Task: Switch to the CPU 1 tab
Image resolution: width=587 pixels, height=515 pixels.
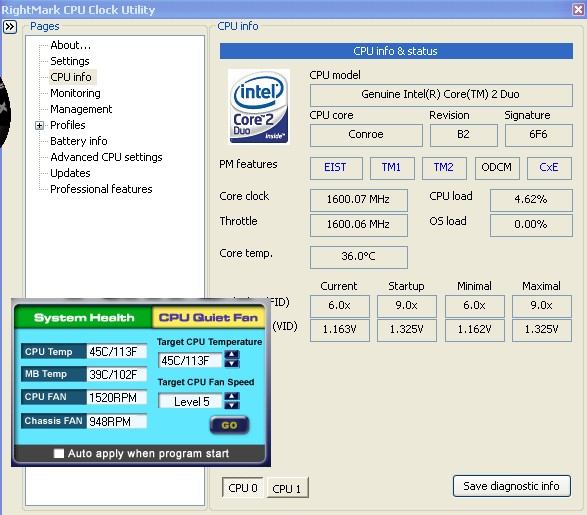Action: coord(287,488)
